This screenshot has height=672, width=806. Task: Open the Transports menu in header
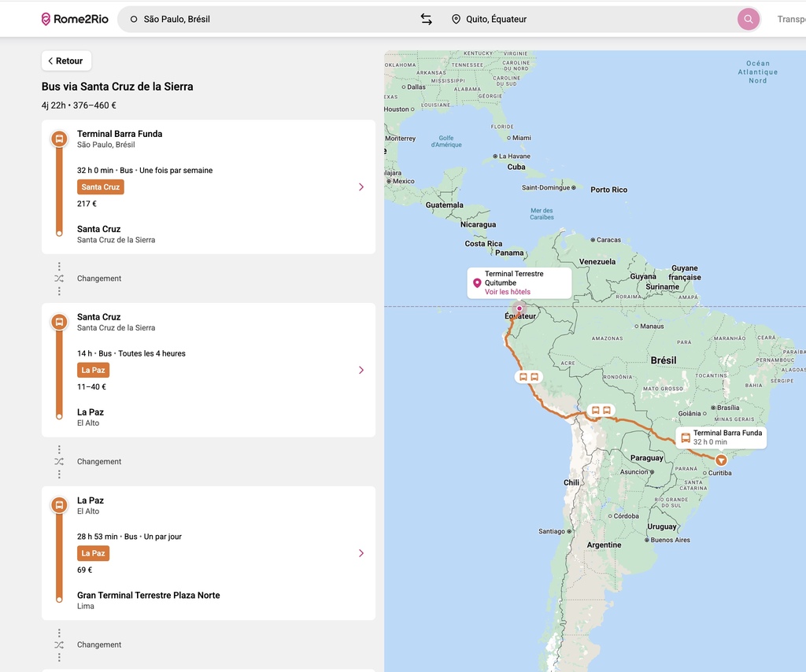[790, 19]
